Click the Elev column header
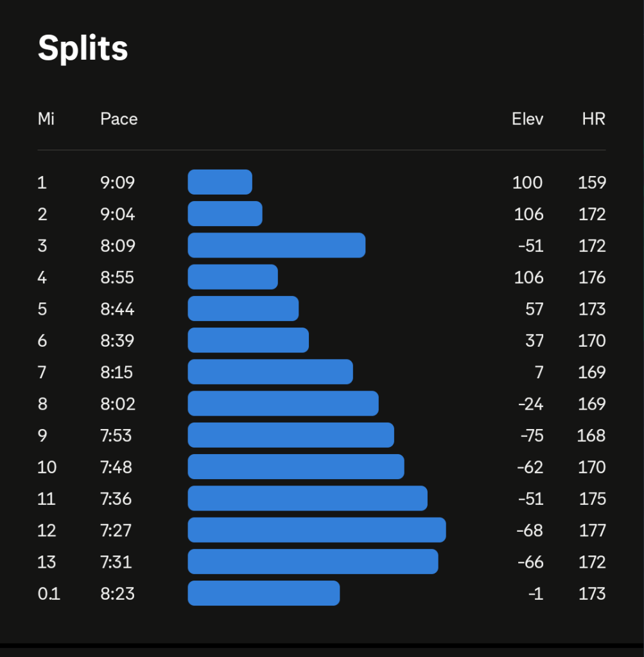Image resolution: width=644 pixels, height=657 pixels. (x=527, y=119)
